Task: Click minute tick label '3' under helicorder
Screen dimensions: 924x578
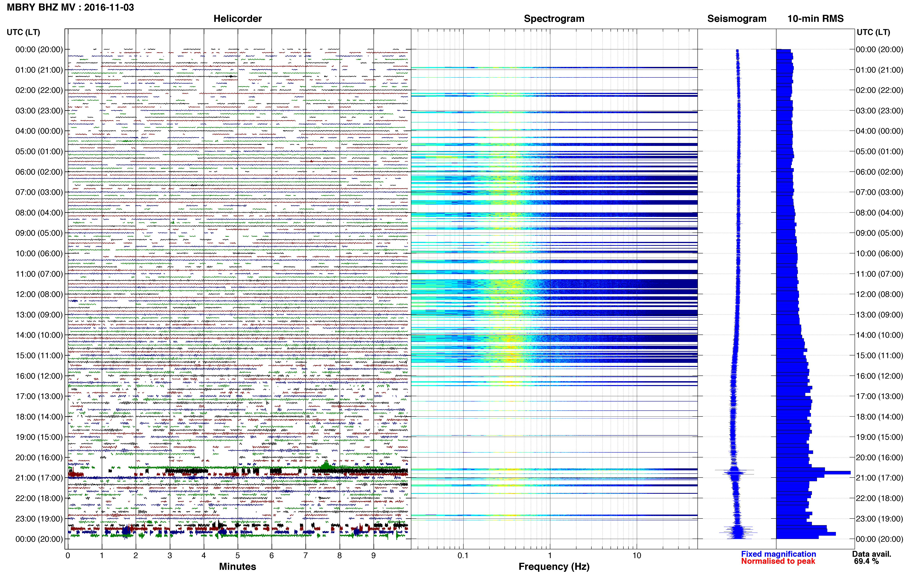Action: pos(170,555)
